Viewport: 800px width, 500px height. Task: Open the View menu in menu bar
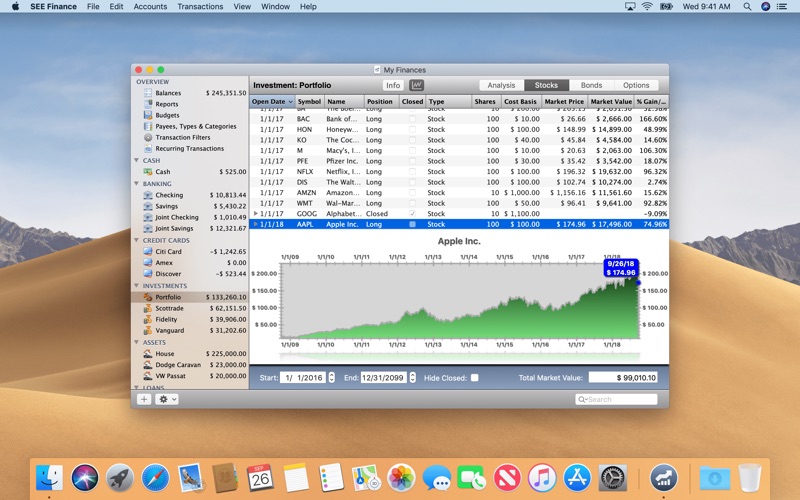click(242, 7)
